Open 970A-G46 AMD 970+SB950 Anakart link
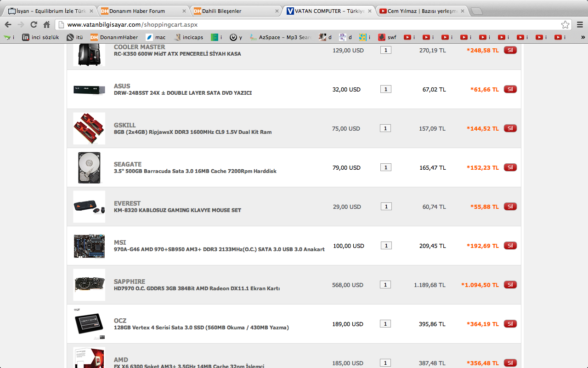The width and height of the screenshot is (588, 368). point(219,249)
